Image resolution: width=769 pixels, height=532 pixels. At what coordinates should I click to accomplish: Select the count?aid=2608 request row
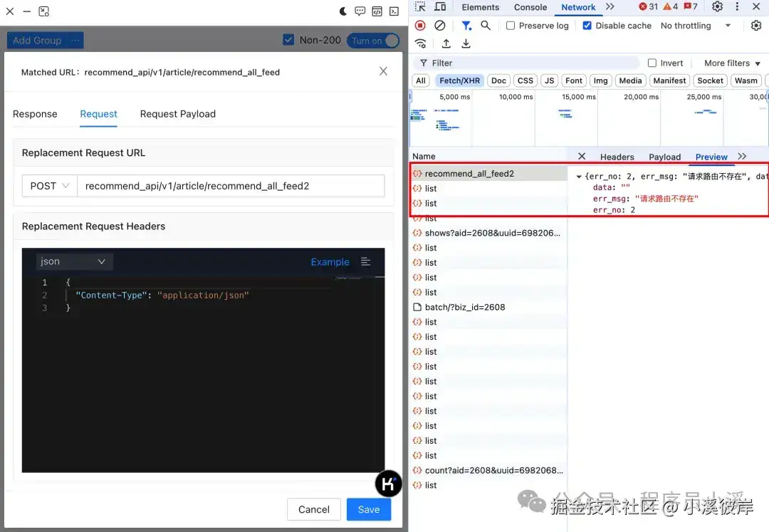click(x=488, y=470)
